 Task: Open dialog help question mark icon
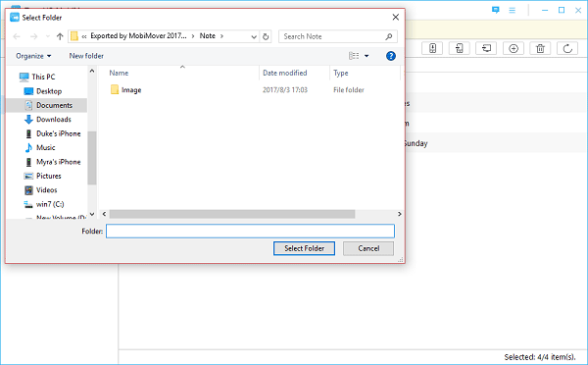click(x=391, y=56)
